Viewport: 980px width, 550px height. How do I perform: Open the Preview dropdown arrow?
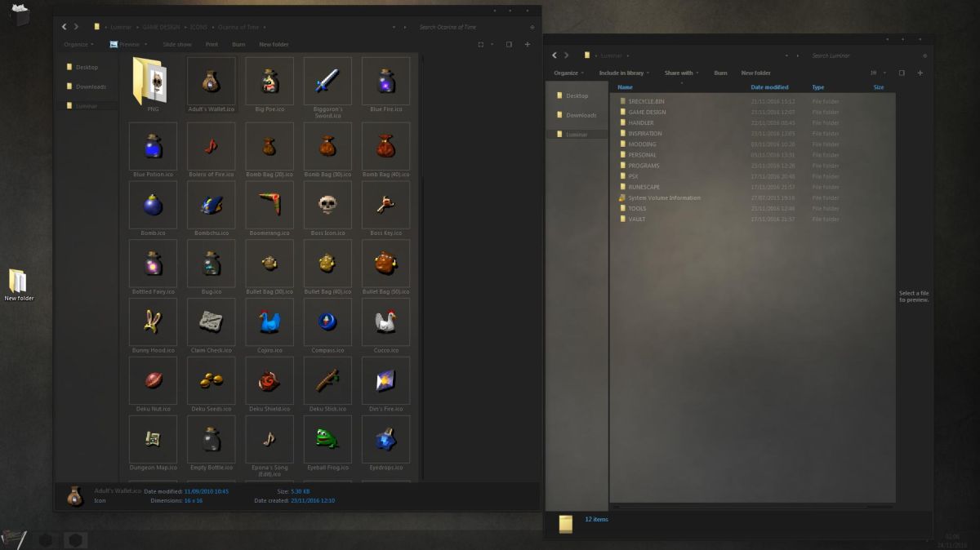click(x=146, y=44)
